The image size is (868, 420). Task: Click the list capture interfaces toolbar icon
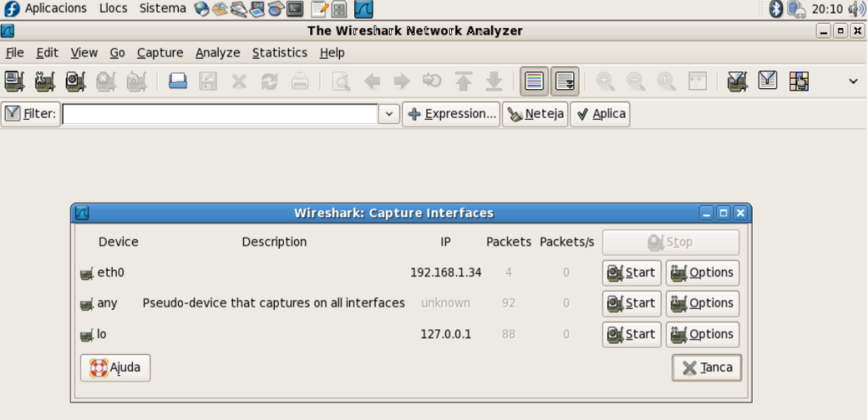tap(14, 81)
